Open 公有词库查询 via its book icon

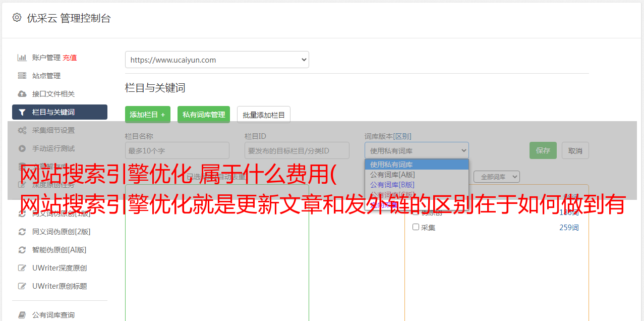click(x=22, y=315)
